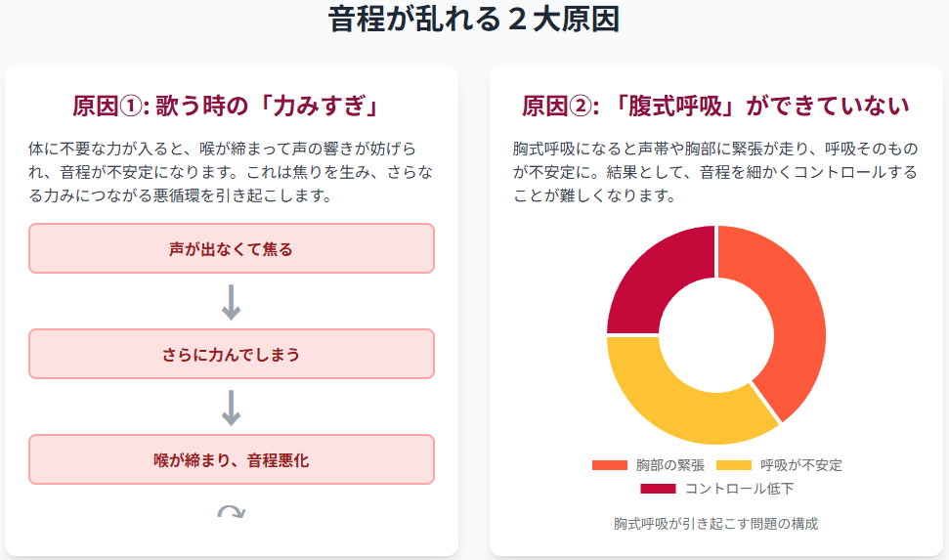The width and height of the screenshot is (949, 560).
Task: Click the yellow legend color swatch
Action: click(x=734, y=465)
